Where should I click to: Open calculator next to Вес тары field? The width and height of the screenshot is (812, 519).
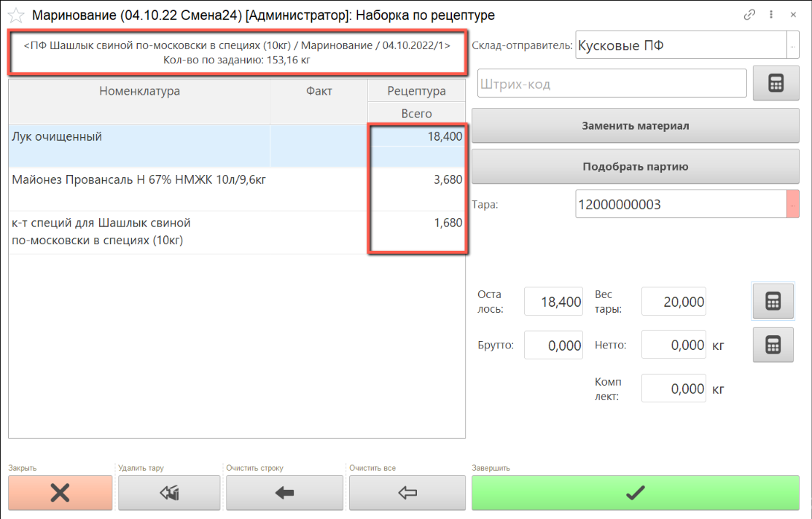tap(773, 301)
